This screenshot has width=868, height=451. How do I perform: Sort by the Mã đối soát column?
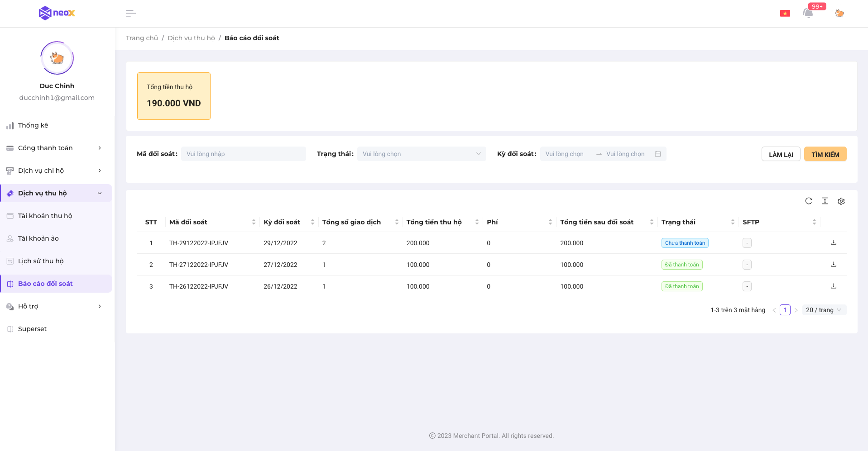254,222
